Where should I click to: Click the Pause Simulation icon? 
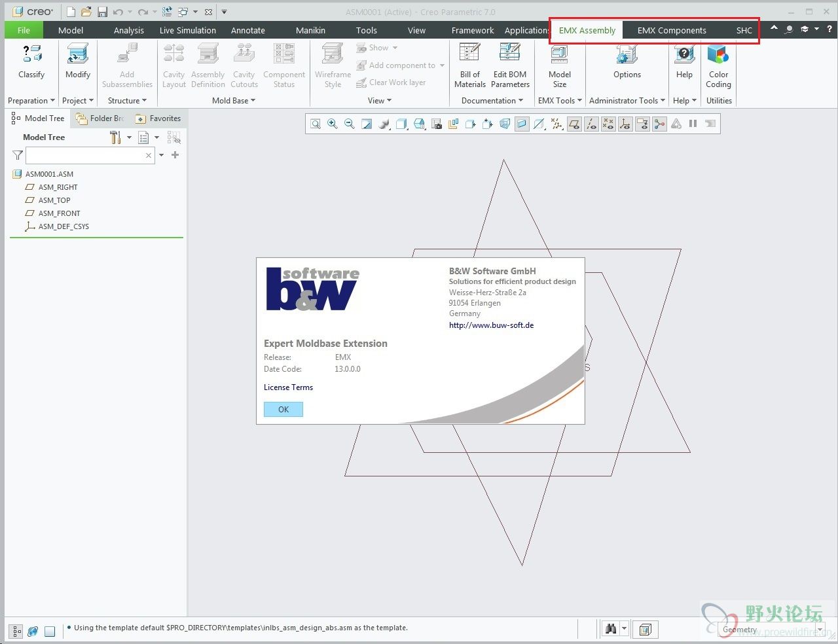693,124
